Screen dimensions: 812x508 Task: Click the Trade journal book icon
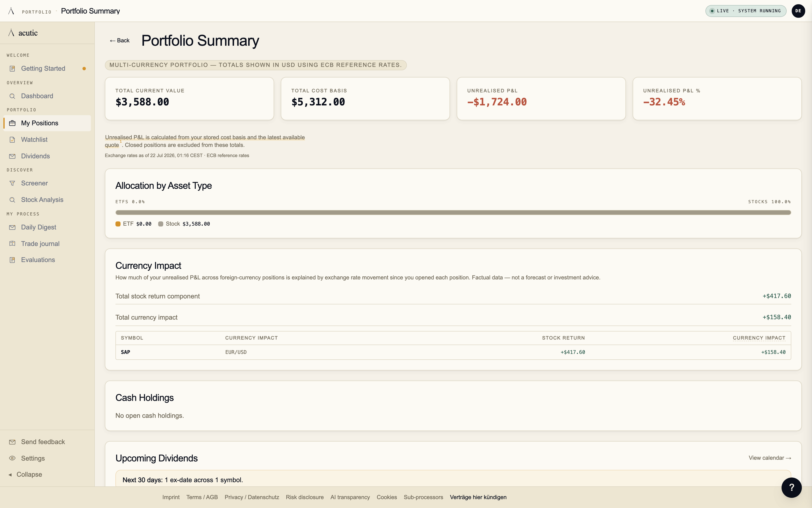point(12,244)
